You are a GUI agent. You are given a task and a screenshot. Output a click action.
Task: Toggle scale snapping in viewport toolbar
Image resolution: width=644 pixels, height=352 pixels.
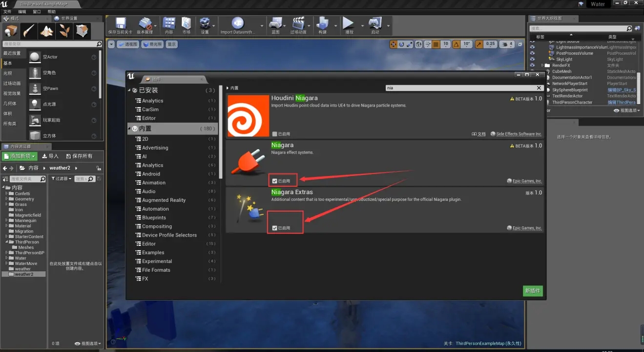pos(479,44)
